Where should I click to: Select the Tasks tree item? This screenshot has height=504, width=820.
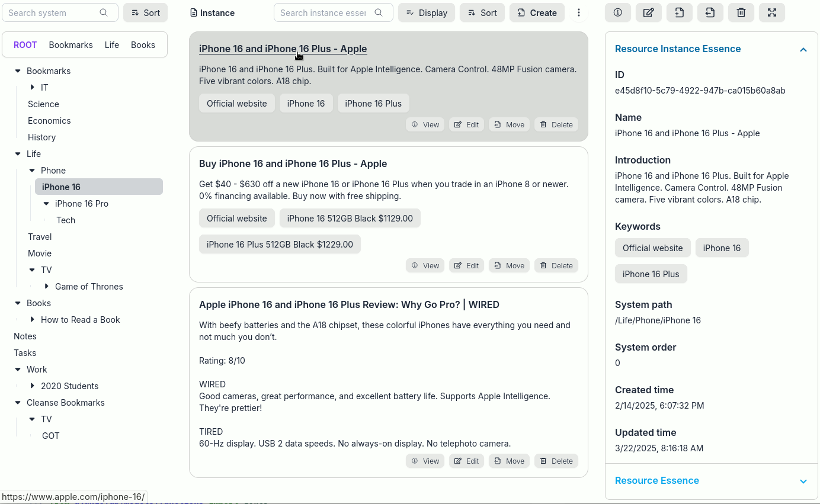point(25,353)
